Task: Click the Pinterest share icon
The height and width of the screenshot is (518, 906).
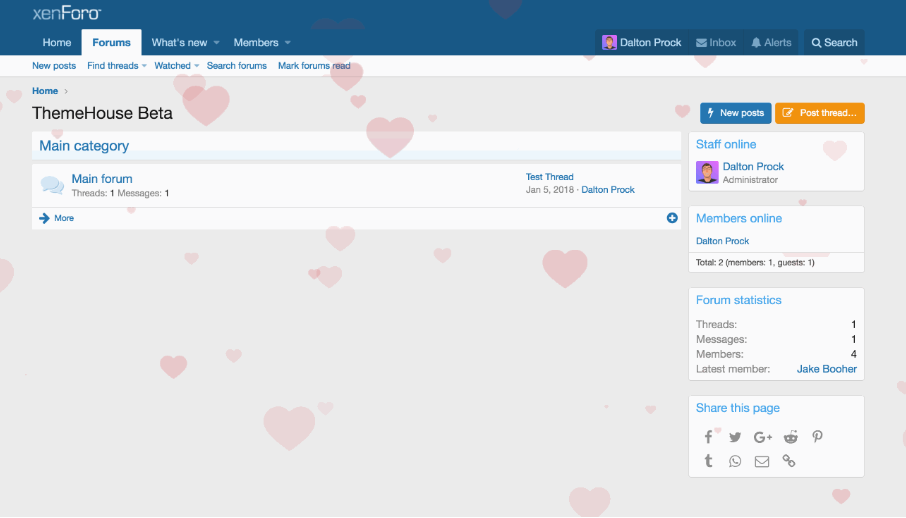Action: coord(817,437)
